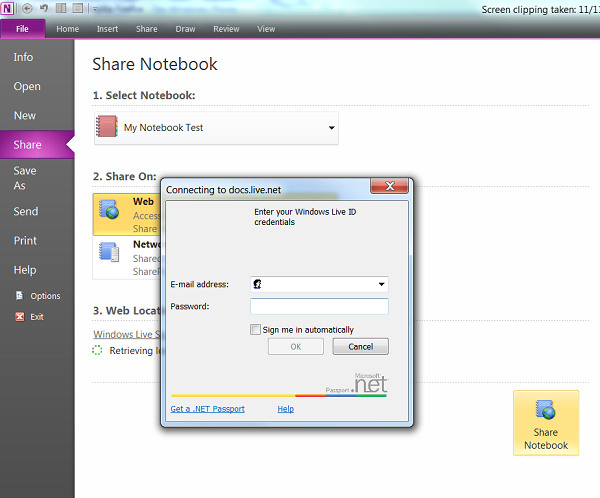The width and height of the screenshot is (600, 498).
Task: Click the red Exit icon in sidebar
Action: pyautogui.click(x=20, y=317)
